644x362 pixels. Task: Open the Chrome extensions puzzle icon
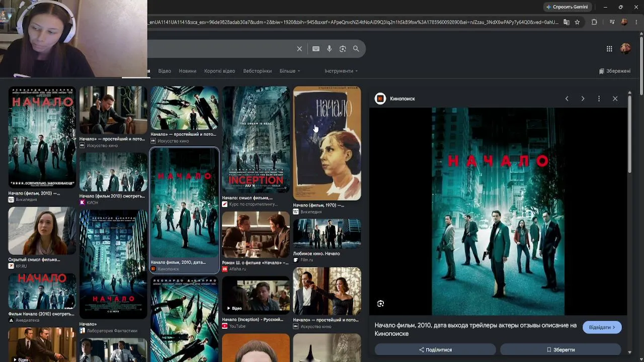coord(594,22)
